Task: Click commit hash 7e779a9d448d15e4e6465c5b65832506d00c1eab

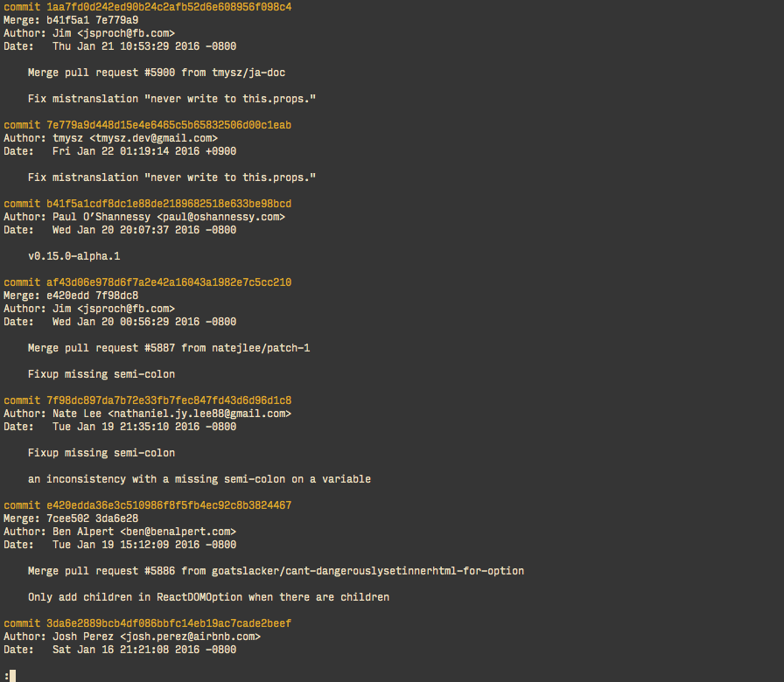Action: 169,125
